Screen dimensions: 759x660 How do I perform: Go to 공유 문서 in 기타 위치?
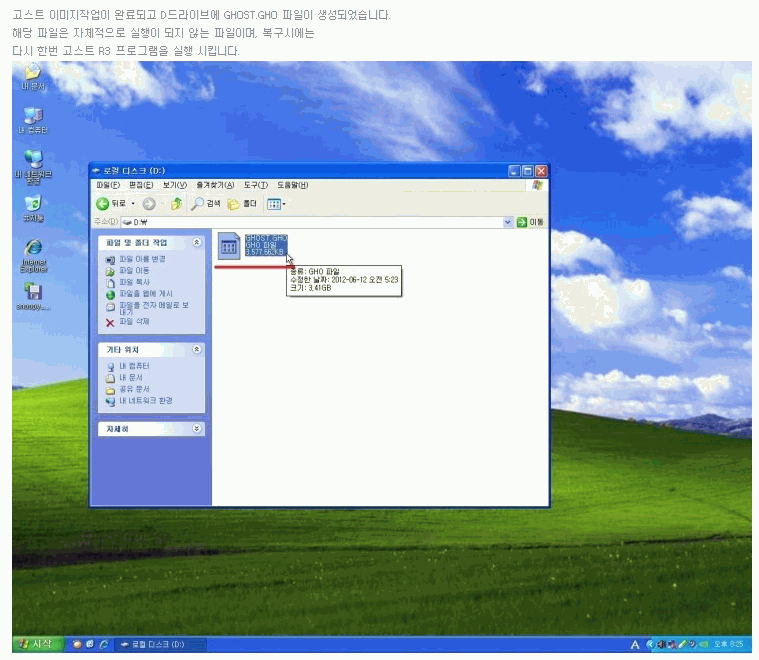[134, 389]
